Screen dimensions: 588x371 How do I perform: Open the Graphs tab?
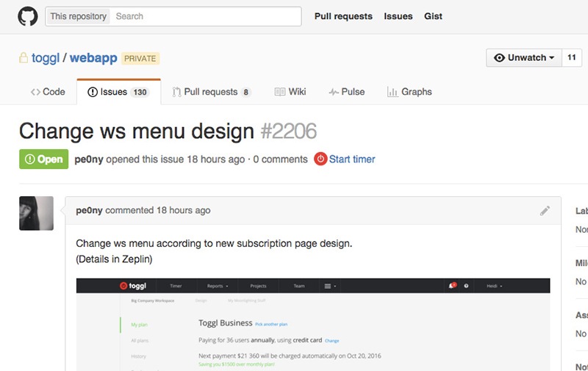(x=409, y=92)
